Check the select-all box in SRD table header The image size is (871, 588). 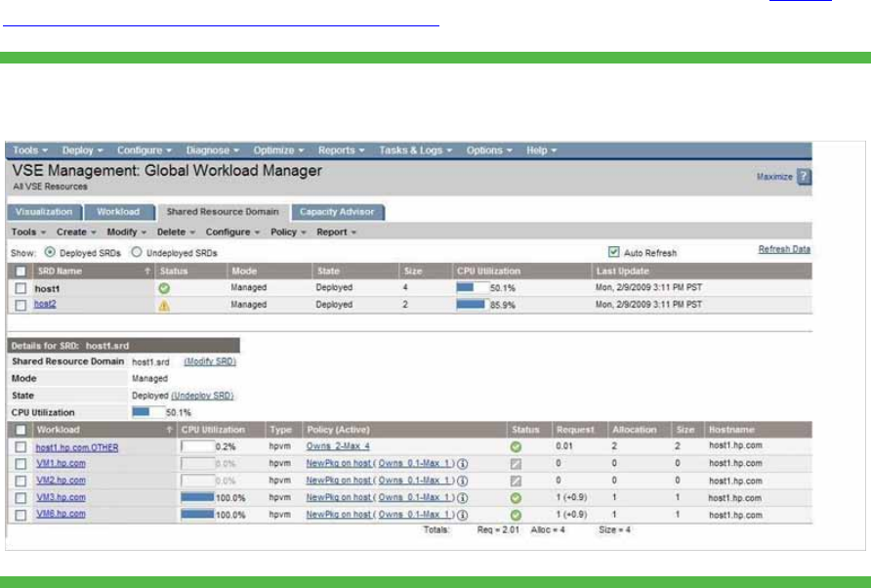pyautogui.click(x=21, y=272)
